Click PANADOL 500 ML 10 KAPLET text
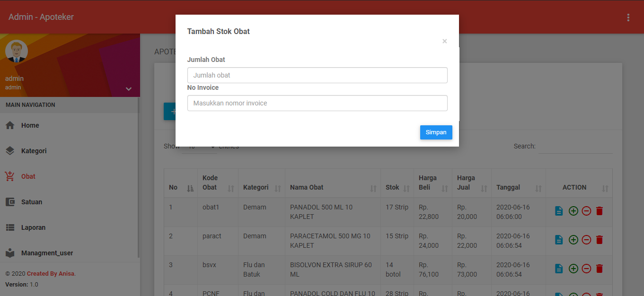 coord(321,212)
